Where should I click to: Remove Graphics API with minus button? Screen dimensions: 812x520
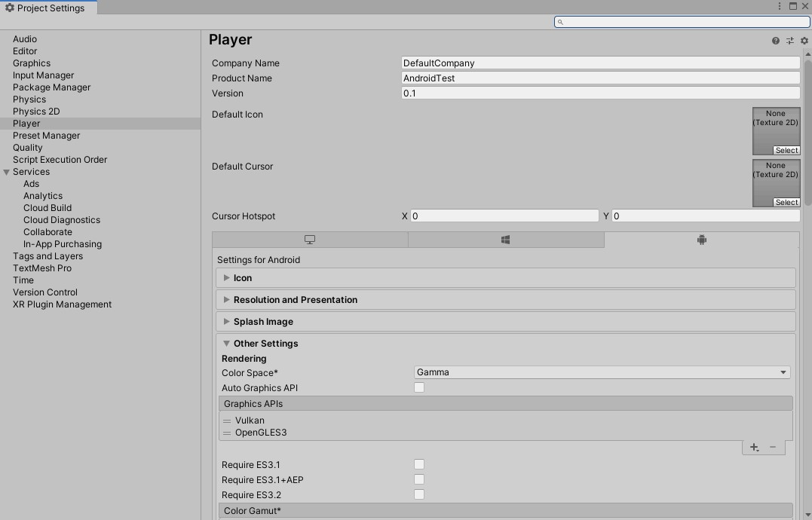[x=773, y=447]
